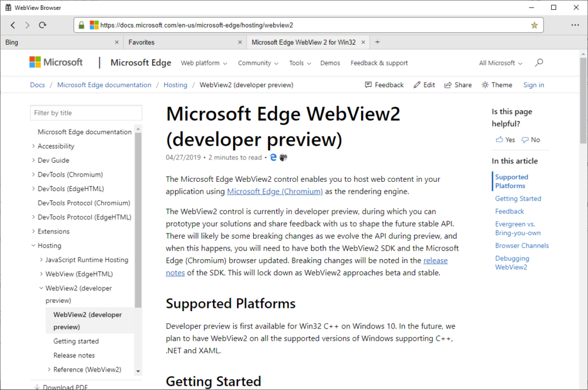Click the Feedback icon button

pyautogui.click(x=384, y=85)
